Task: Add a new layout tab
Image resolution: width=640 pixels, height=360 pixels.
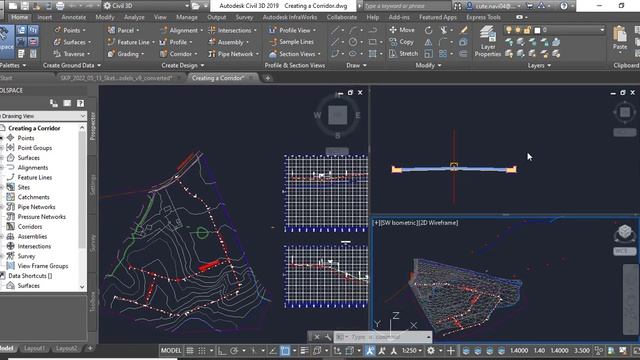Action: click(90, 348)
